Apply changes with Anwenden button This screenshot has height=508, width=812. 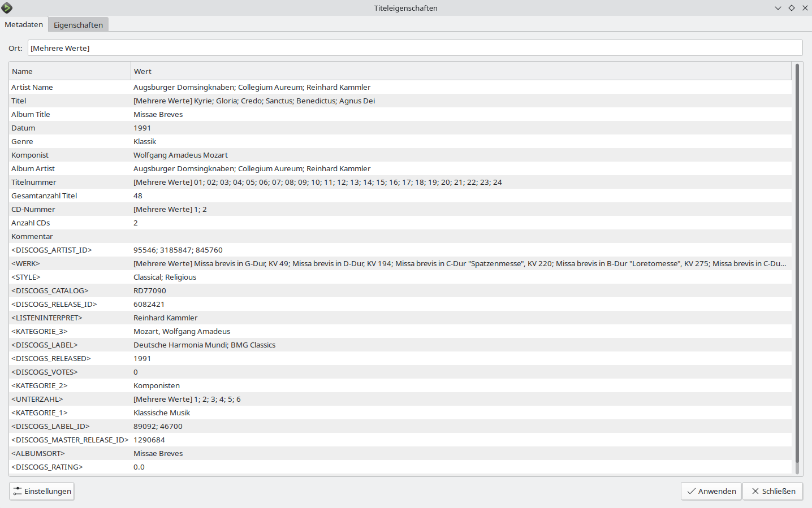coord(711,491)
